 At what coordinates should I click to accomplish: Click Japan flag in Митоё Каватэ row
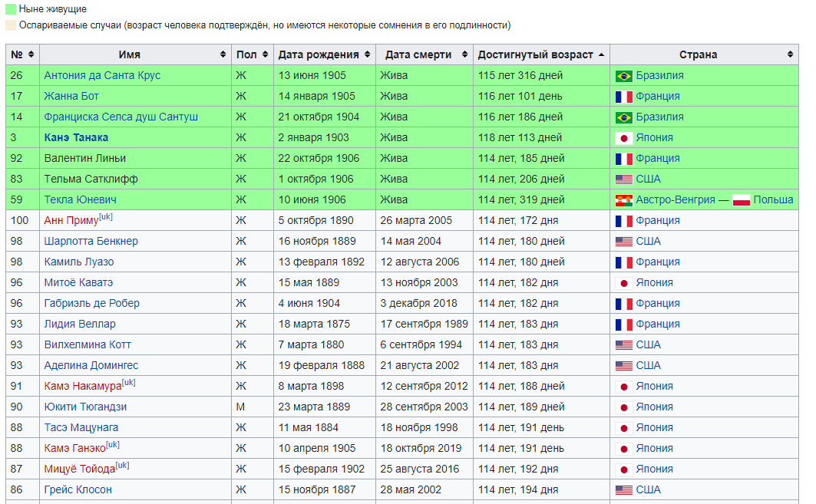coord(623,283)
